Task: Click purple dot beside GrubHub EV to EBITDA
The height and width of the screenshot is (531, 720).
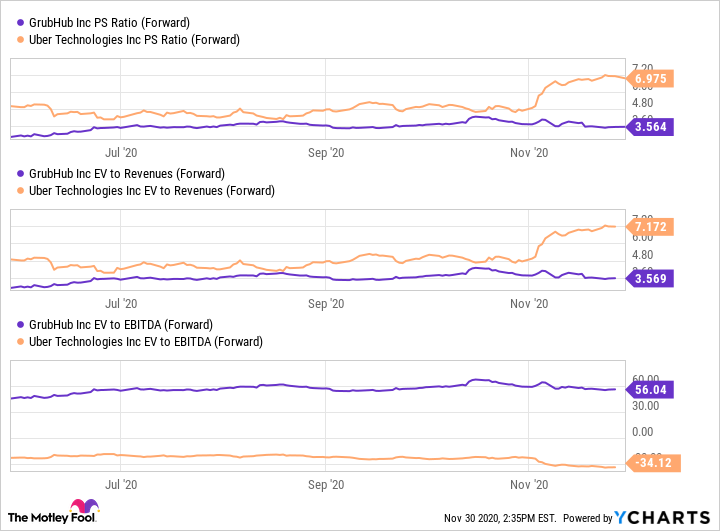Action: click(x=20, y=325)
